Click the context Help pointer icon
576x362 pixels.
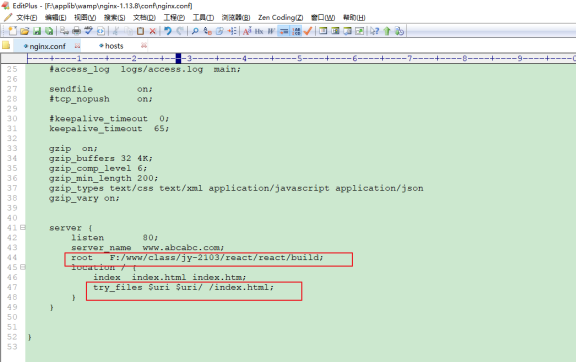(374, 31)
